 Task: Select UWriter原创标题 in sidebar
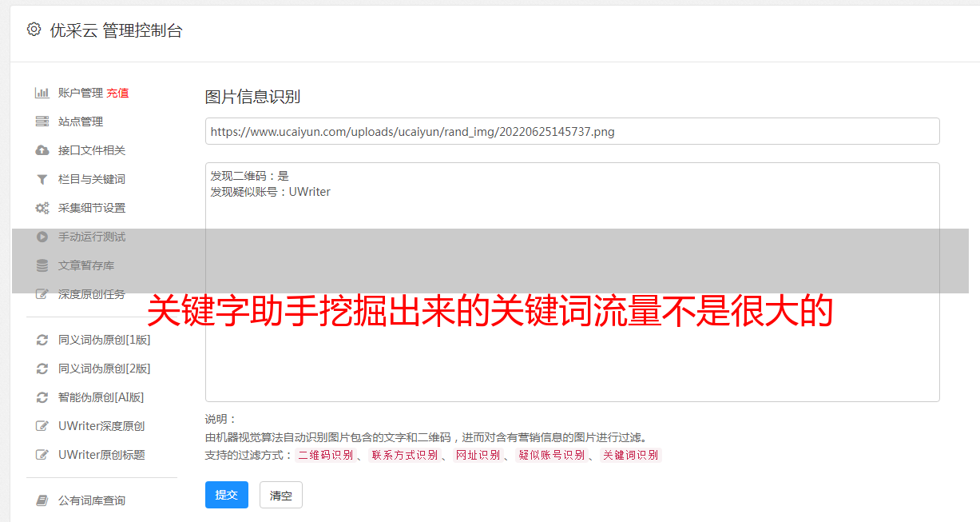tap(101, 455)
